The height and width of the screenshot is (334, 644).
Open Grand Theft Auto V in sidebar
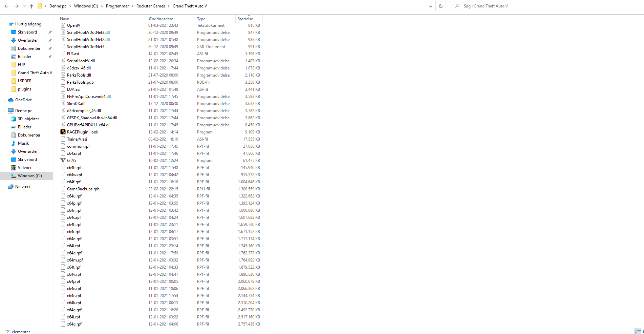(35, 73)
